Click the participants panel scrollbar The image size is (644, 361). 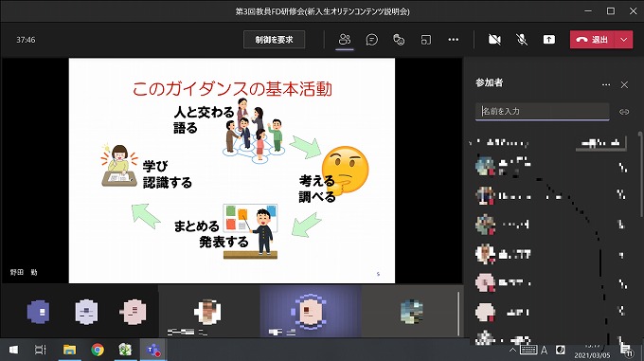click(640, 174)
